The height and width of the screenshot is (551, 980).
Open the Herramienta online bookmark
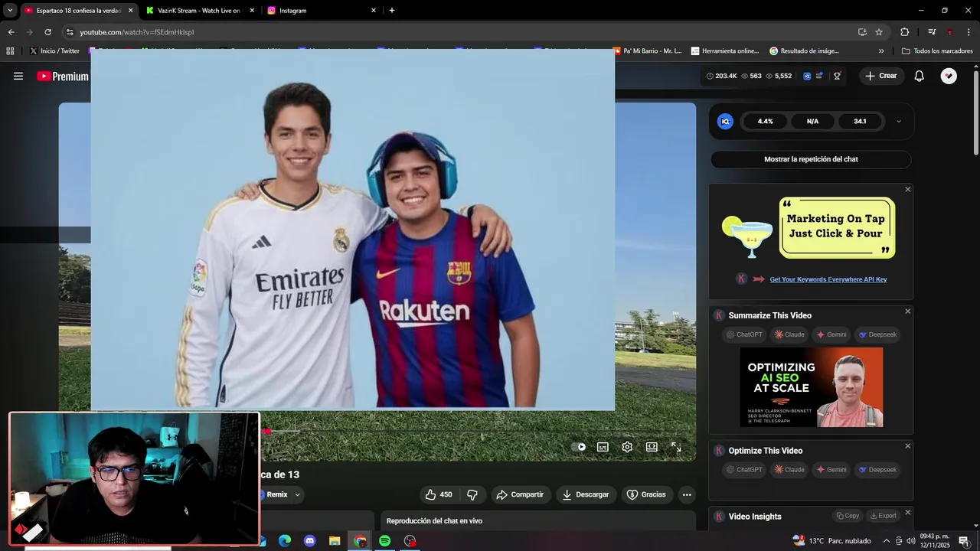[x=725, y=51]
